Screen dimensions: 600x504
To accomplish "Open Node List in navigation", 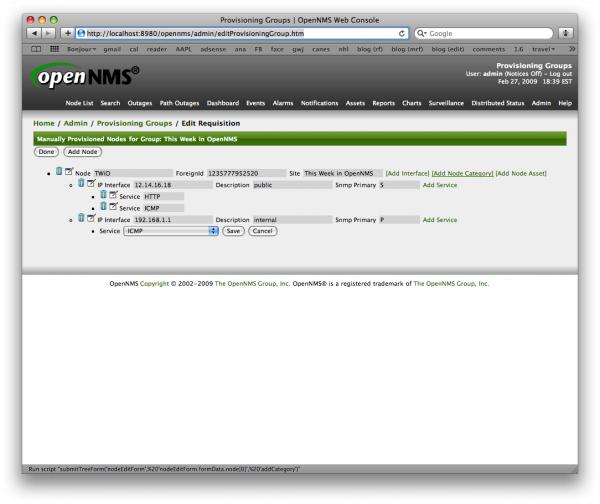I will click(79, 103).
